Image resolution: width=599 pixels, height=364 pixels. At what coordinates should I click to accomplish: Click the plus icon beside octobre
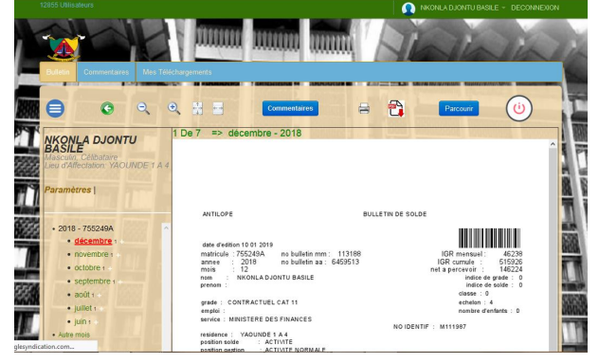[x=110, y=268]
